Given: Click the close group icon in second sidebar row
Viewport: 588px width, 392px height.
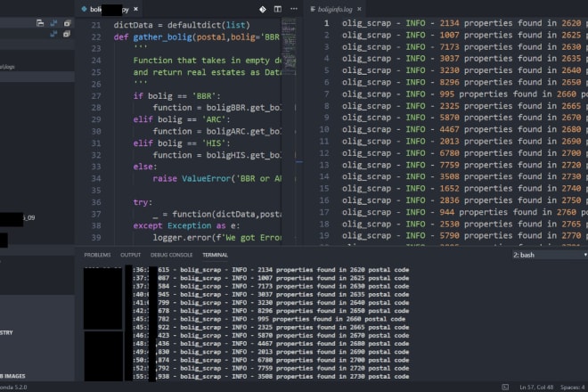Looking at the screenshot, I should [67, 34].
